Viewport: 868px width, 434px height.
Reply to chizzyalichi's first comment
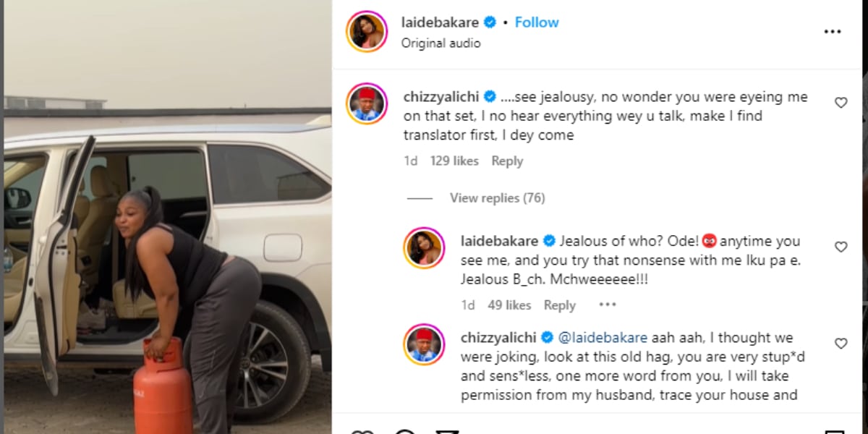[506, 161]
